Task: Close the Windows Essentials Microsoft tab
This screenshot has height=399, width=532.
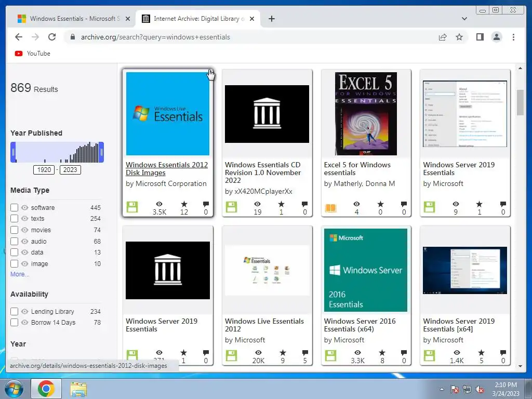Action: pos(128,19)
